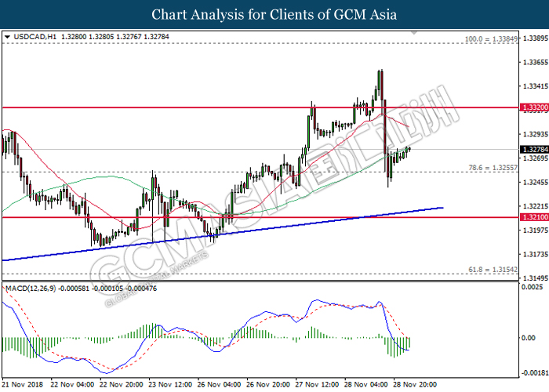Viewport: 549px width, 392px height.
Task: Click the 78.6 = 1.32557 Fibonacci label
Action: click(x=490, y=168)
